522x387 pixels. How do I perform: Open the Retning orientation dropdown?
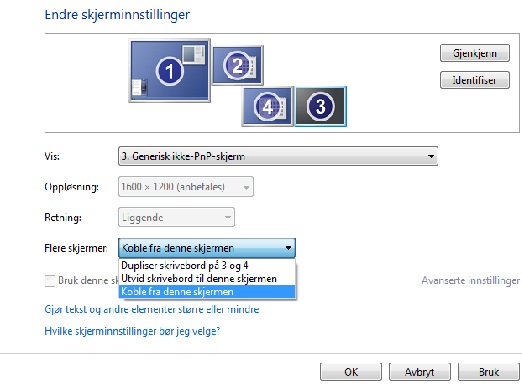(x=176, y=217)
